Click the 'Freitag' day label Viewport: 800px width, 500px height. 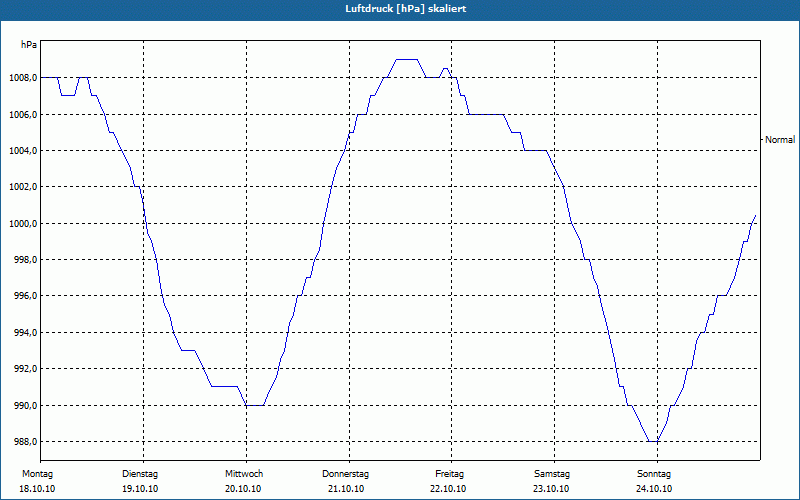(449, 474)
